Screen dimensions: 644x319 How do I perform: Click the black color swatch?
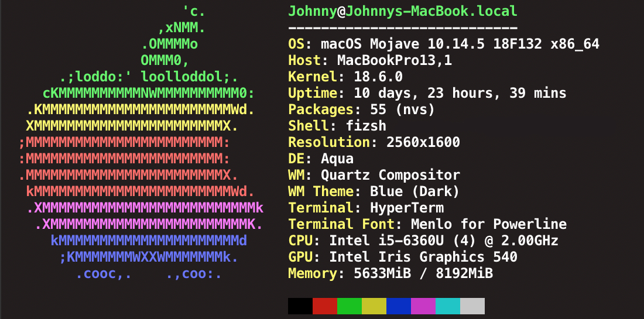300,306
